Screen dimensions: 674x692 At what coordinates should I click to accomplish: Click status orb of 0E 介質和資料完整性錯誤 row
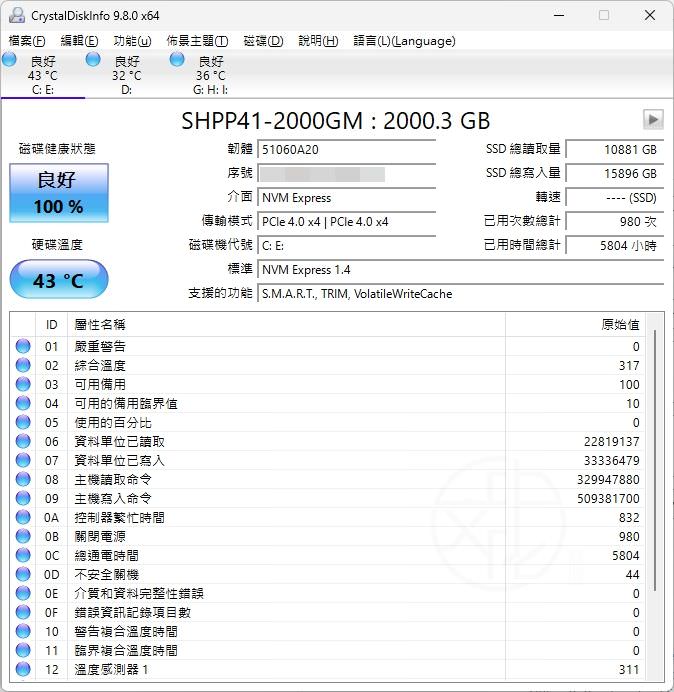(x=23, y=593)
